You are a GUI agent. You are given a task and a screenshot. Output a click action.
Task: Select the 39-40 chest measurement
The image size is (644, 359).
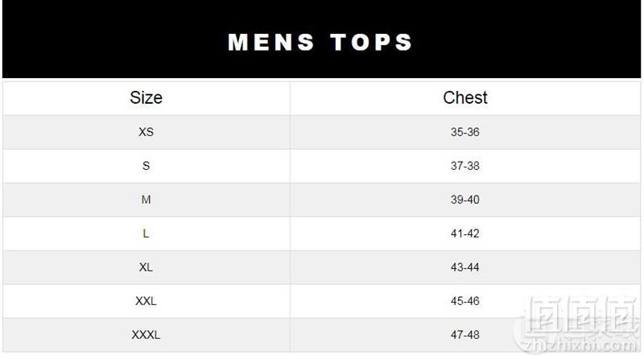[x=465, y=200]
